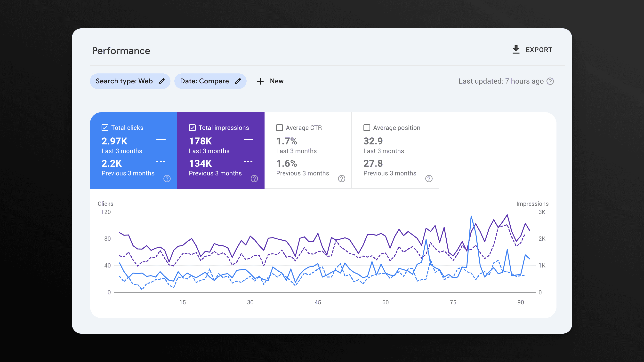This screenshot has height=362, width=644.
Task: Click the Export download icon
Action: 516,49
